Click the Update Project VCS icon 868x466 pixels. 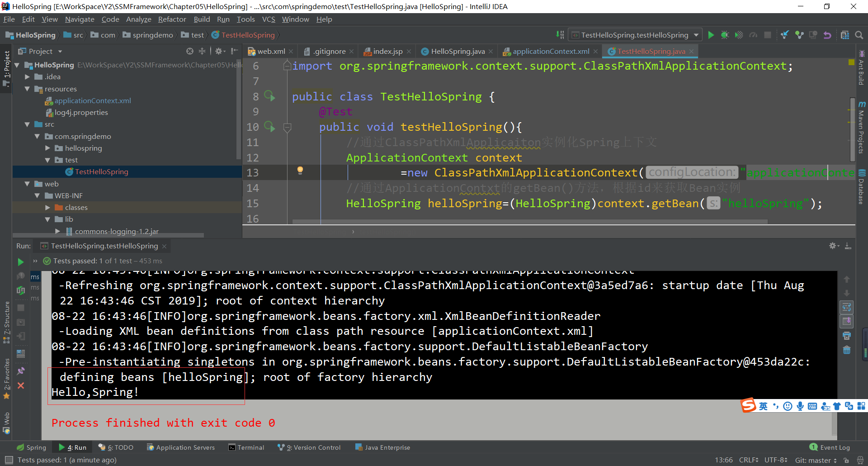(x=785, y=35)
